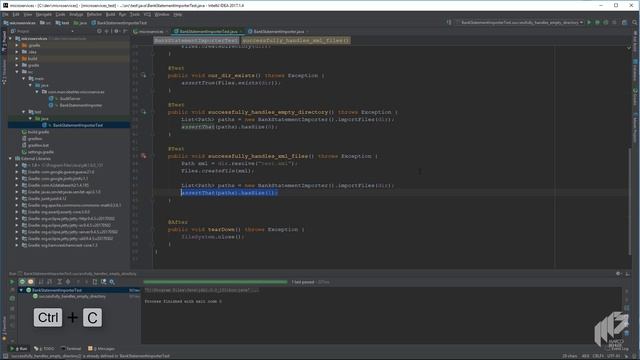Screen dimensions: 640x360
Task: Switch to microservices editor tab
Action: click(150, 31)
